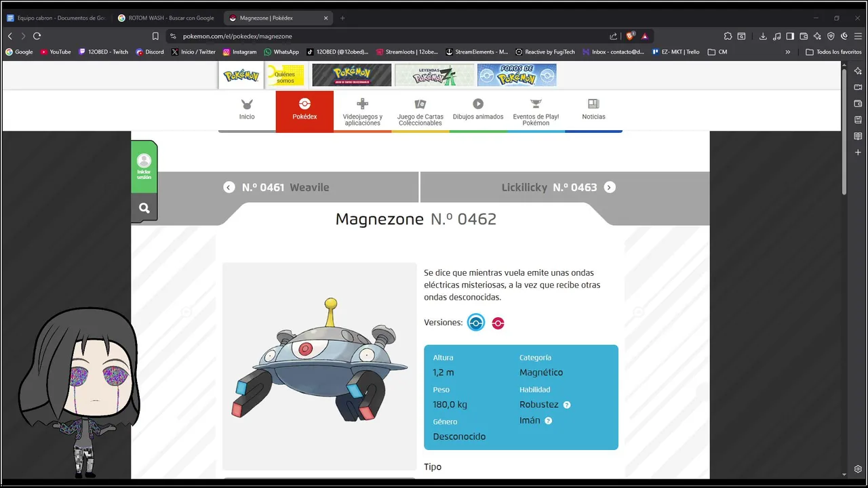Open the EZ- MKT | Trello bookmark
Image resolution: width=868 pixels, height=488 pixels.
[x=676, y=52]
